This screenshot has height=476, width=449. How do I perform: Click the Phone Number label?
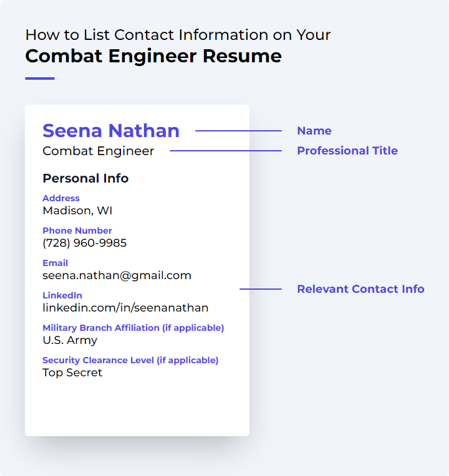coord(77,231)
